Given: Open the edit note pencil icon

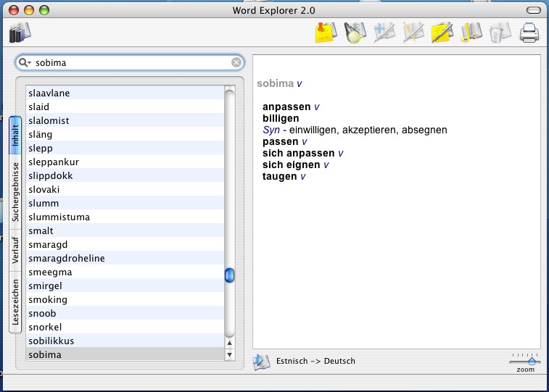Looking at the screenshot, I should [x=442, y=33].
